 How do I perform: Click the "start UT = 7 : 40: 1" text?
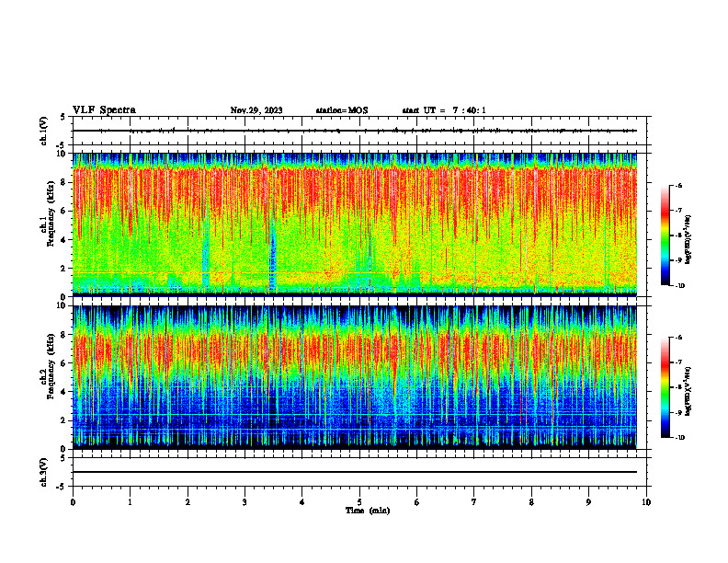(x=444, y=110)
